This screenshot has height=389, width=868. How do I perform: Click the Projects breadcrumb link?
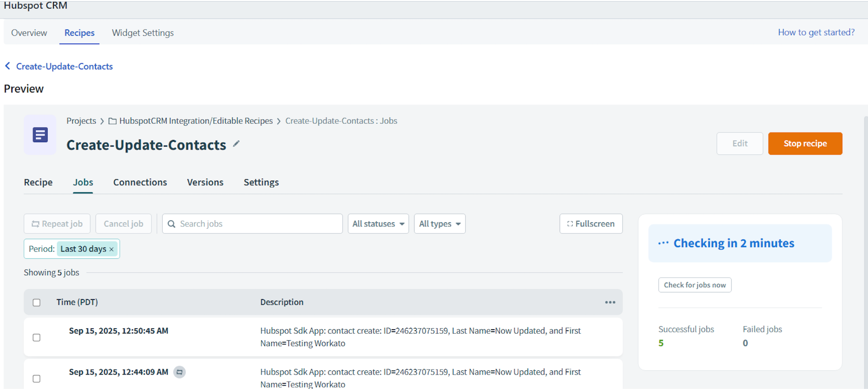pos(81,121)
